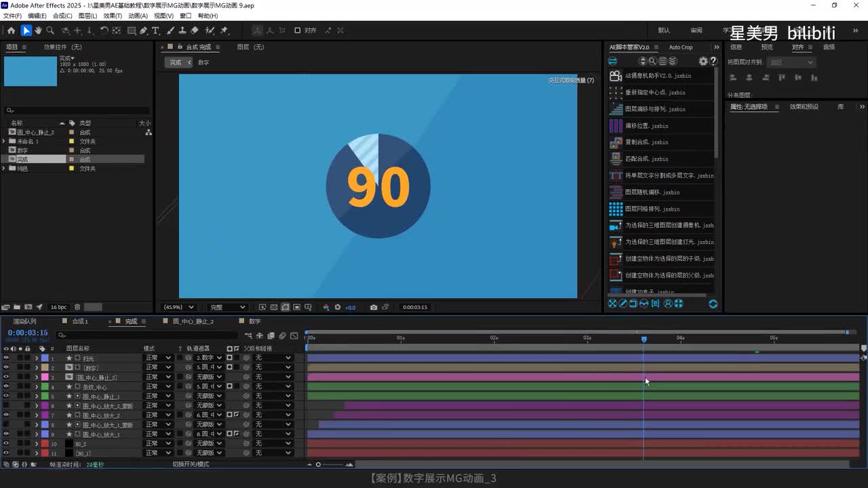Hide the 扫光 layer with its eye icon
The image size is (868, 488).
[x=6, y=358]
